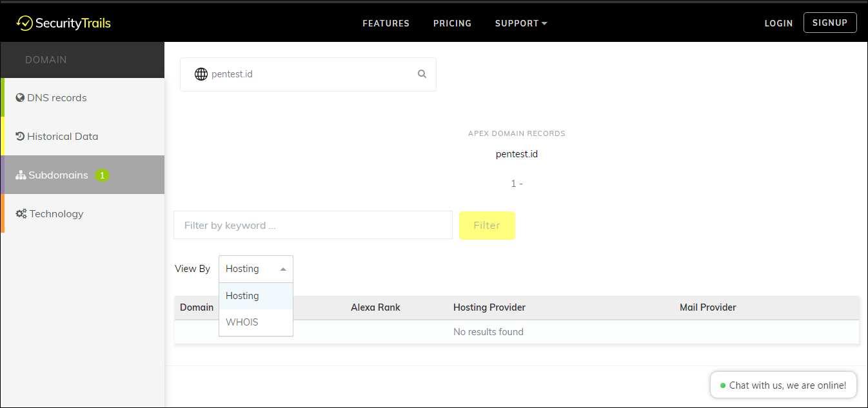Click the pentest.id domain search box
Image resolution: width=868 pixels, height=408 pixels.
[x=308, y=74]
